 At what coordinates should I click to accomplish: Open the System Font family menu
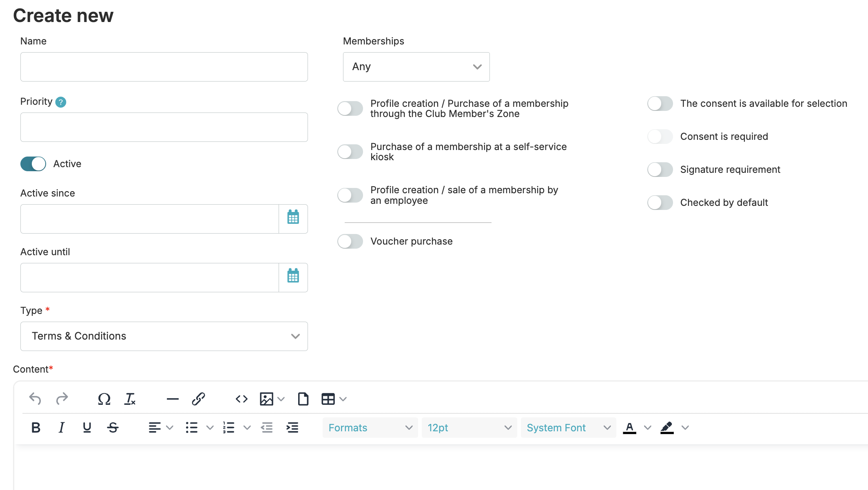pos(568,428)
